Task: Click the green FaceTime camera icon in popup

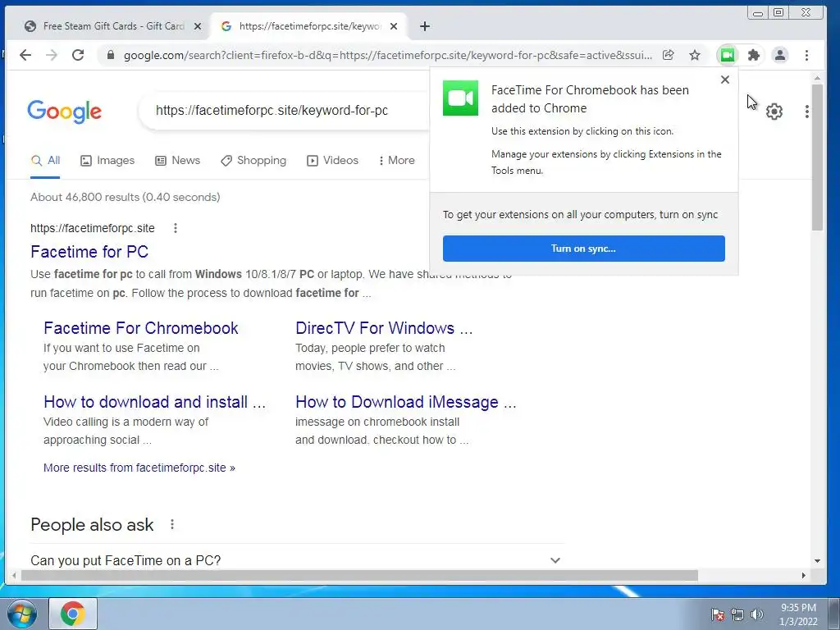Action: 460,98
